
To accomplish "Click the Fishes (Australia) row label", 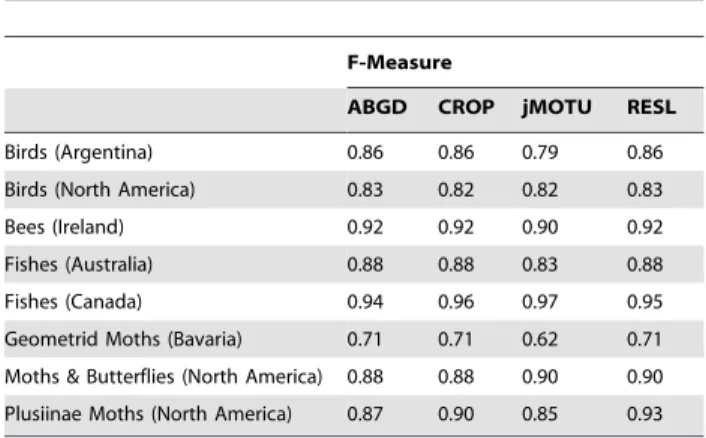I will (79, 264).
